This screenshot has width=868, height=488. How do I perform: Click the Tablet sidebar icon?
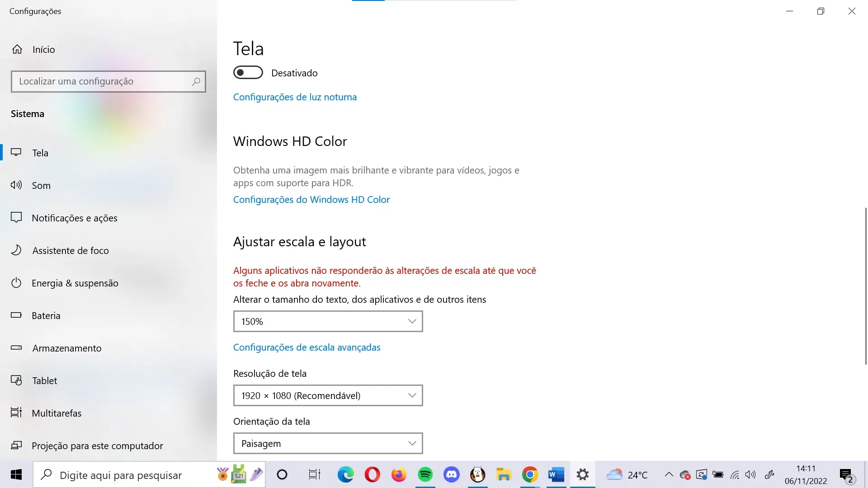click(x=16, y=380)
